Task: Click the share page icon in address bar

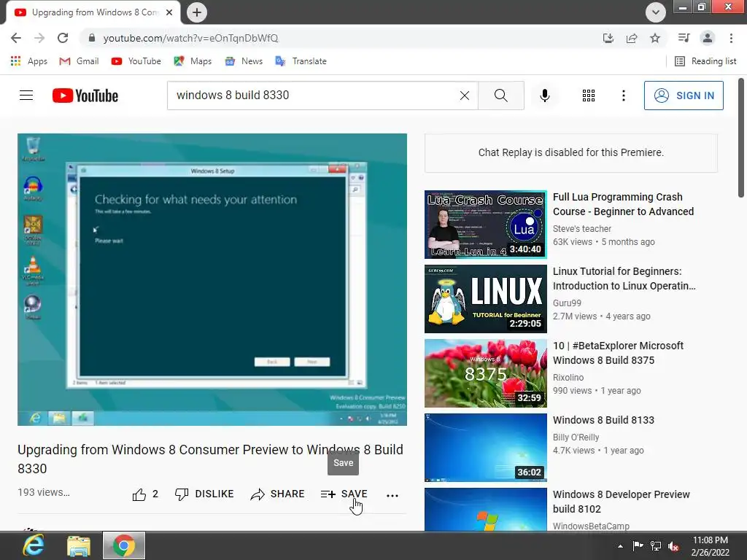Action: click(x=632, y=38)
